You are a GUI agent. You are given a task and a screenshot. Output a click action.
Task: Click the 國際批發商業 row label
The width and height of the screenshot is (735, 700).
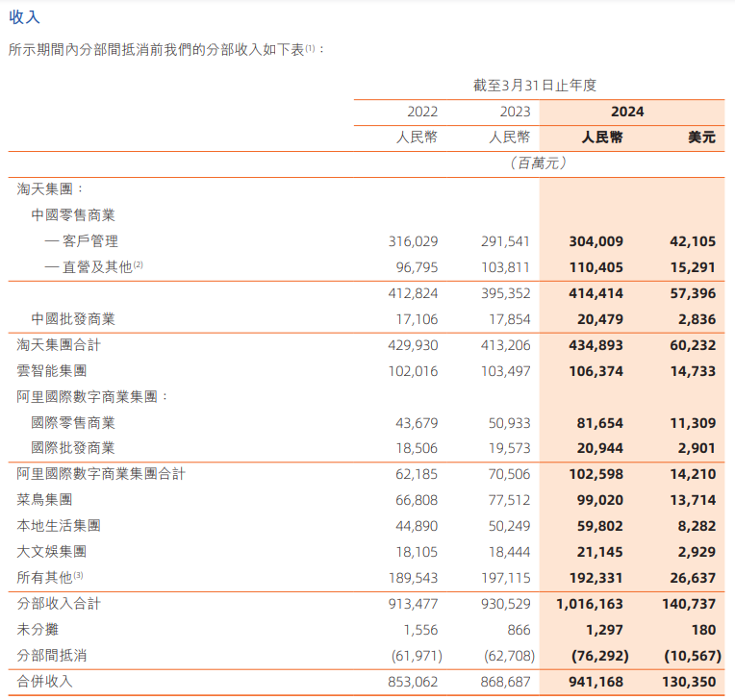point(73,448)
